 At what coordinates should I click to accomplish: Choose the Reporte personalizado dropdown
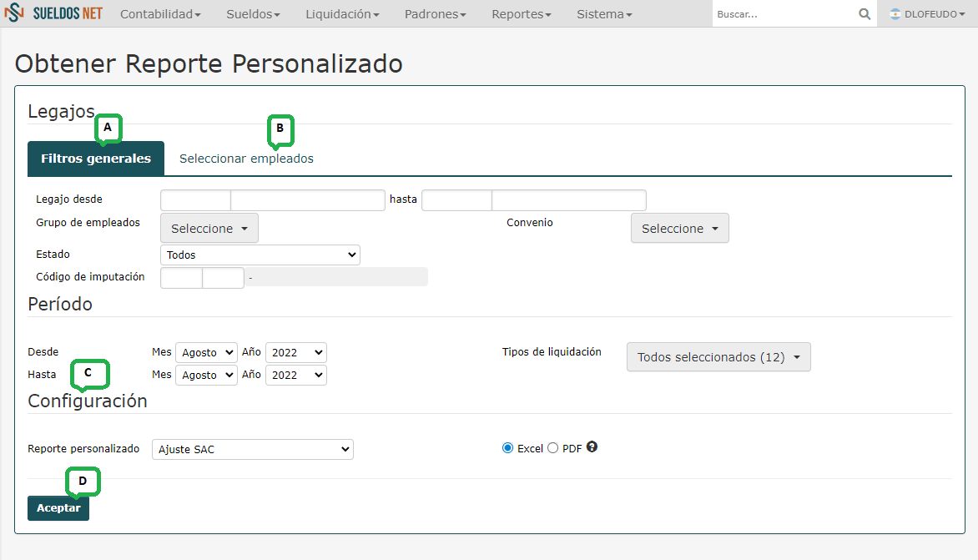tap(252, 450)
